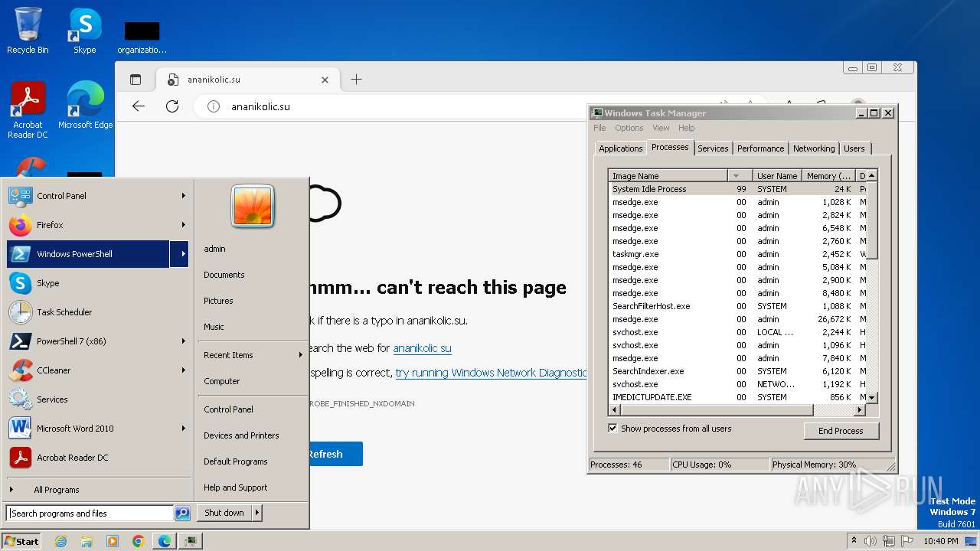Click the volume tray icon

pos(870,541)
